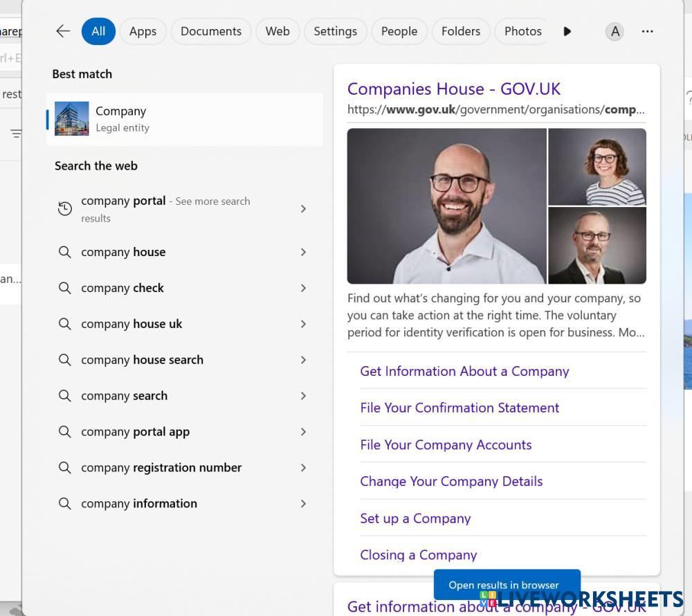Open the File Your Confirmation Statement link

click(459, 408)
